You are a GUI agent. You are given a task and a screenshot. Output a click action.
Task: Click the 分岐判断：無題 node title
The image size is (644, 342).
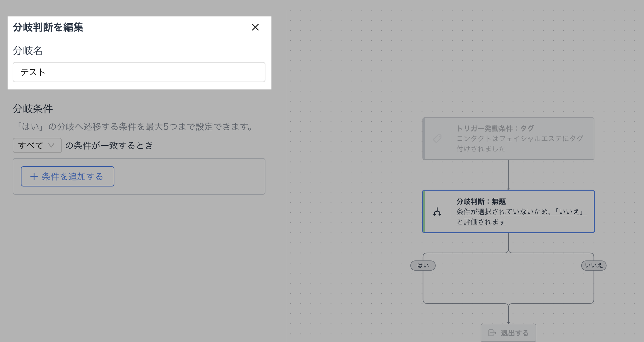pos(481,202)
